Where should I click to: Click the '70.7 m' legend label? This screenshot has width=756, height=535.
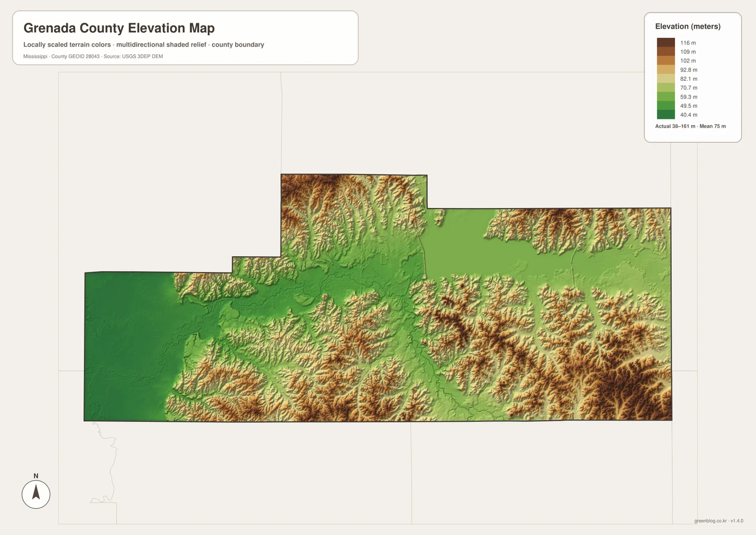point(689,88)
